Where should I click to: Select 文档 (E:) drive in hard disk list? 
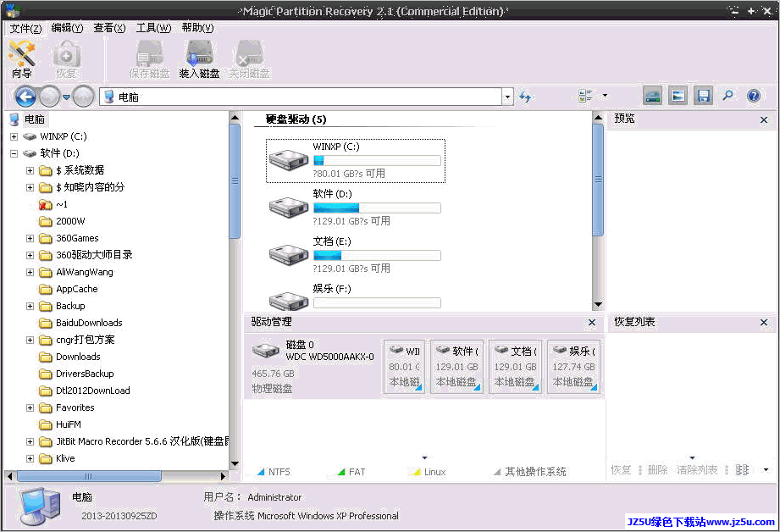click(x=355, y=255)
